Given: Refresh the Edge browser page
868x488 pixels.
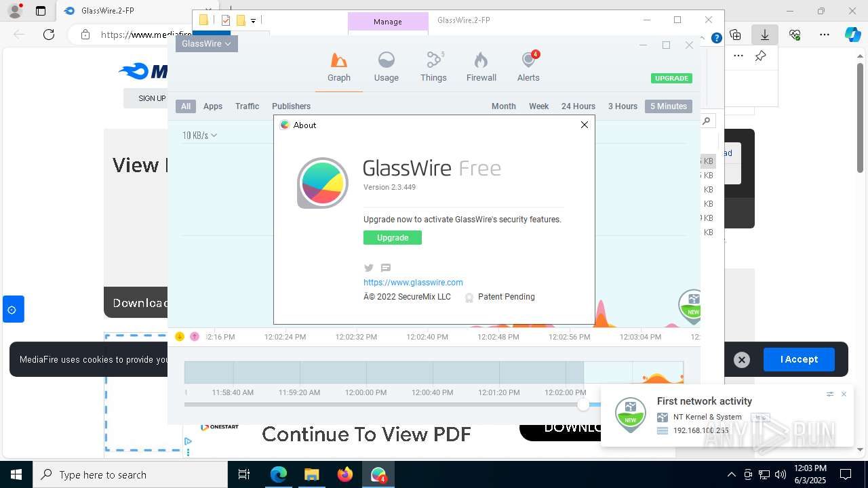Looking at the screenshot, I should [x=49, y=35].
